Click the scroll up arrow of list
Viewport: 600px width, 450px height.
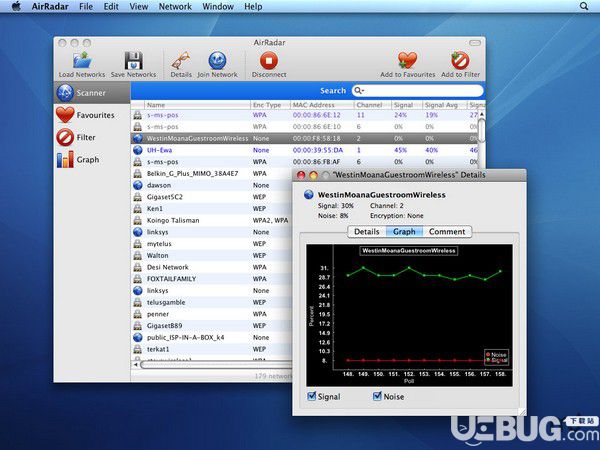pyautogui.click(x=482, y=114)
